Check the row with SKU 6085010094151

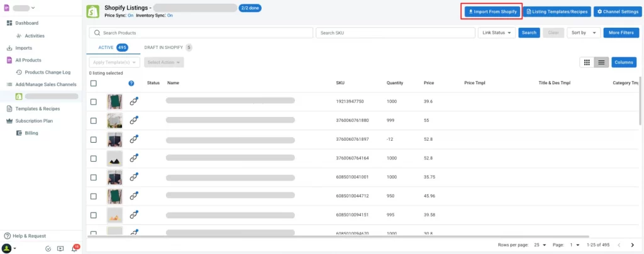[94, 215]
